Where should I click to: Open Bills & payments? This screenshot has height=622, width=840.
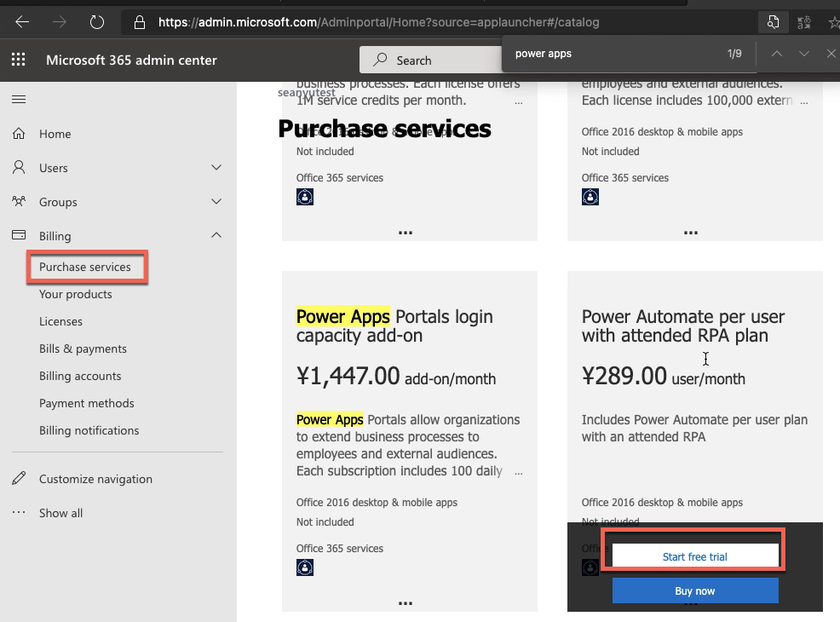click(x=83, y=348)
